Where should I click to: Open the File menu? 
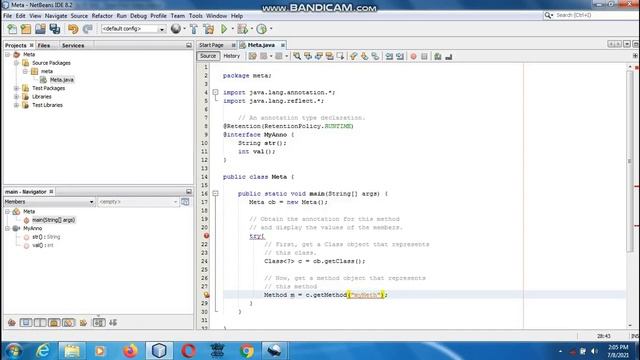click(x=8, y=16)
